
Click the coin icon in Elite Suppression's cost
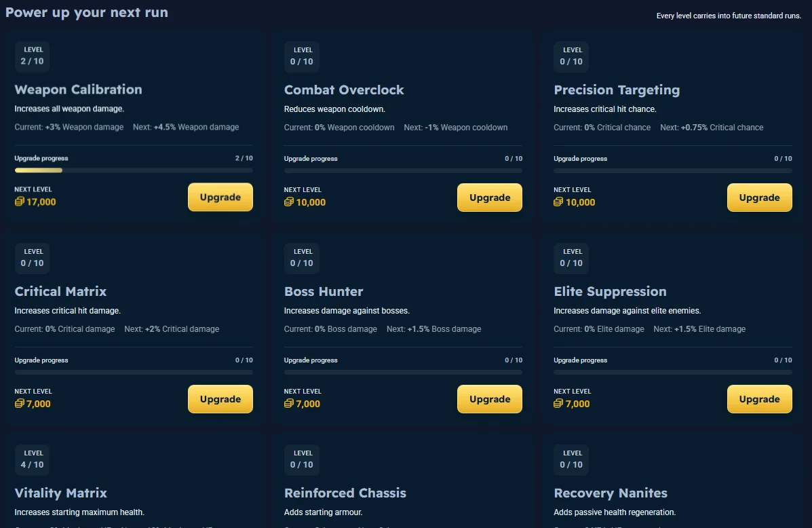tap(558, 404)
